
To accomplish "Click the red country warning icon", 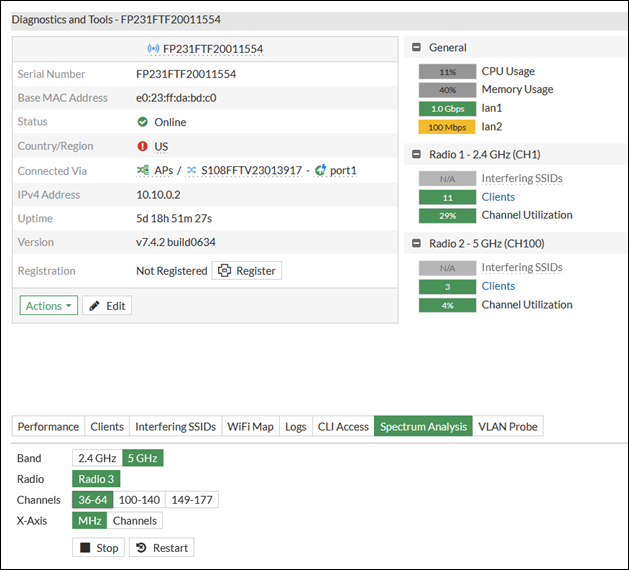I will (143, 146).
